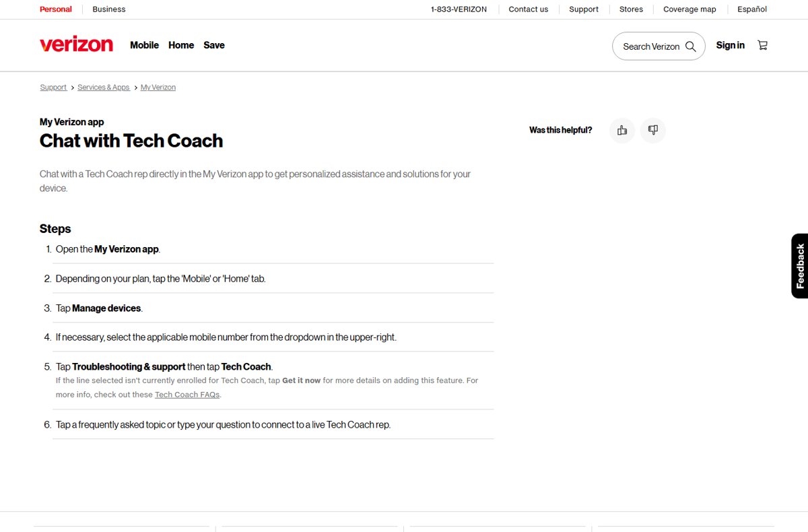
Task: Call link 1-833-VERIZON
Action: (459, 9)
